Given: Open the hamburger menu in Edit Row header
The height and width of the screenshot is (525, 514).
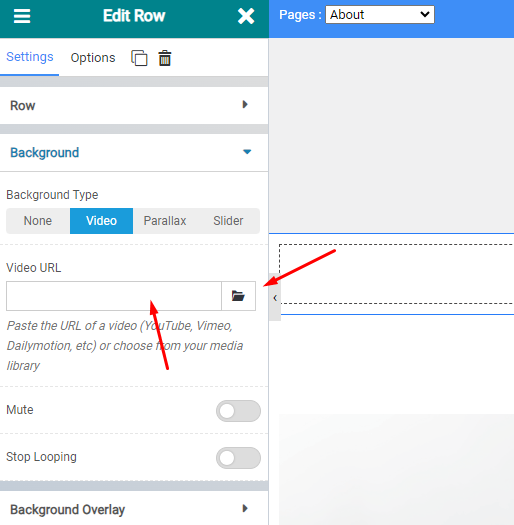Looking at the screenshot, I should tap(22, 16).
